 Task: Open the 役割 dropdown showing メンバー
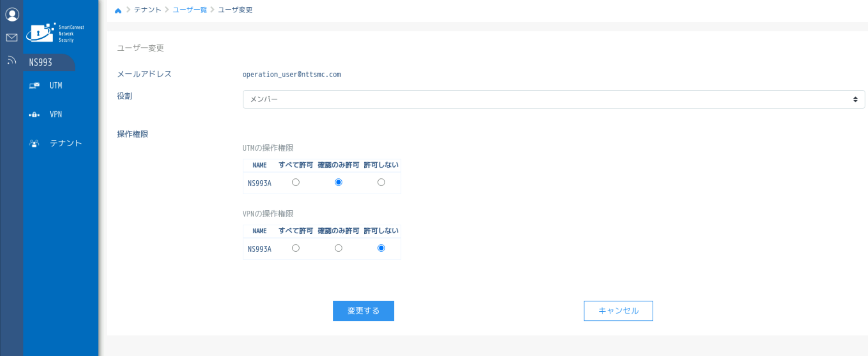click(554, 99)
